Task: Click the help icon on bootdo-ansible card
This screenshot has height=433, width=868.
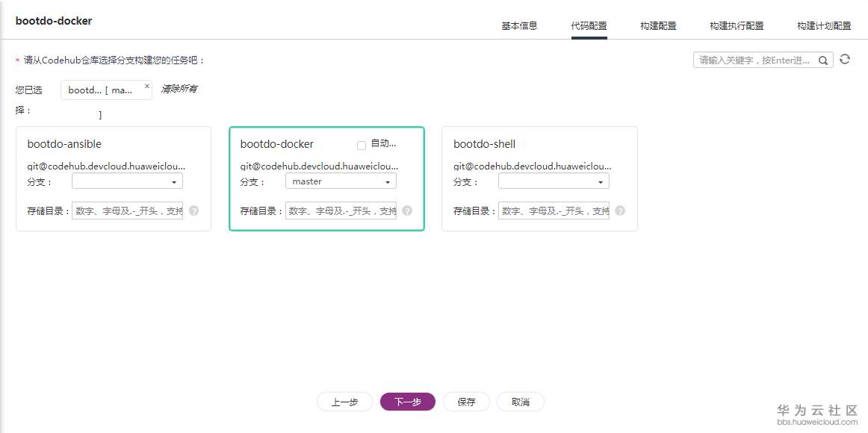Action: tap(193, 211)
